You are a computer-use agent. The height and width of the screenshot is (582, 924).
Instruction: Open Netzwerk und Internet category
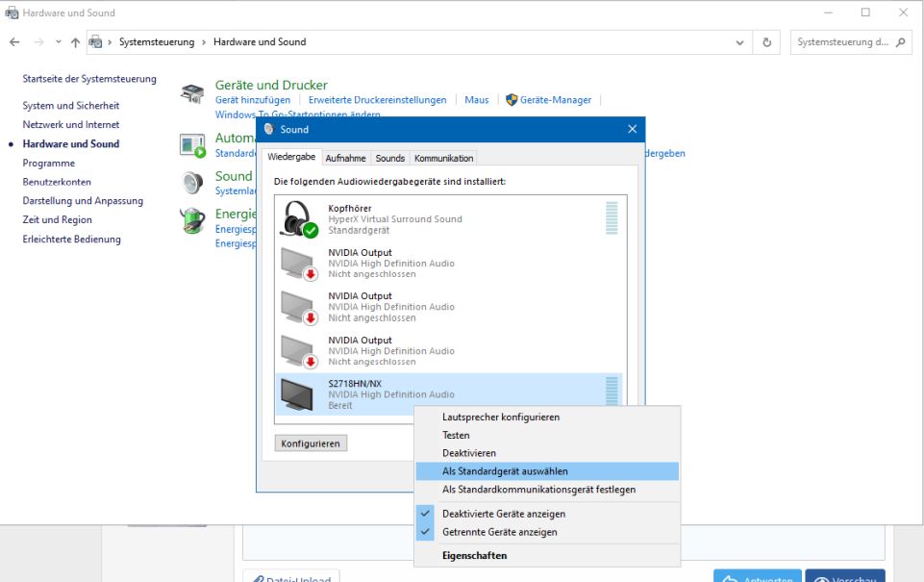click(71, 124)
